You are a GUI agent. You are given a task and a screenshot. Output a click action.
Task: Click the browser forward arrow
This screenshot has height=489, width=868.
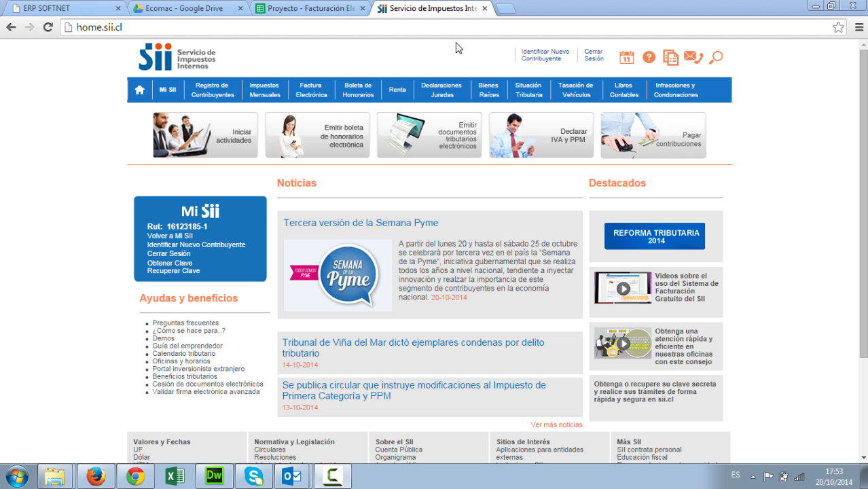pyautogui.click(x=29, y=27)
